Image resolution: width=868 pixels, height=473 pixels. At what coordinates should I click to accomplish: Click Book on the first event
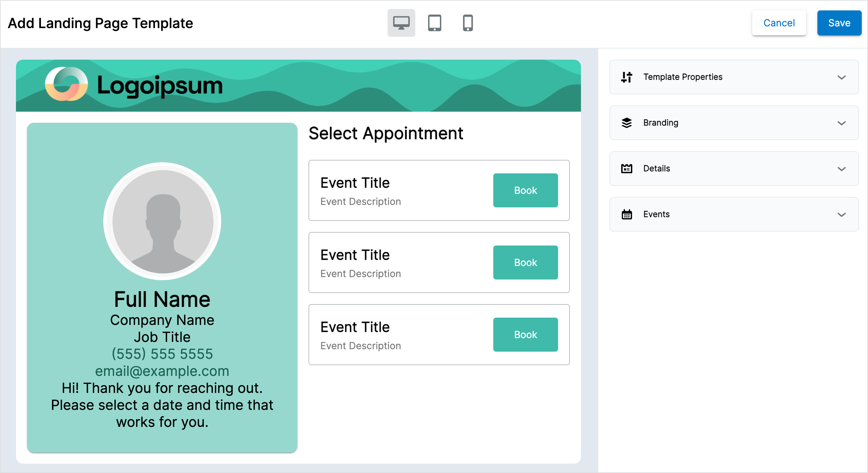tap(525, 190)
